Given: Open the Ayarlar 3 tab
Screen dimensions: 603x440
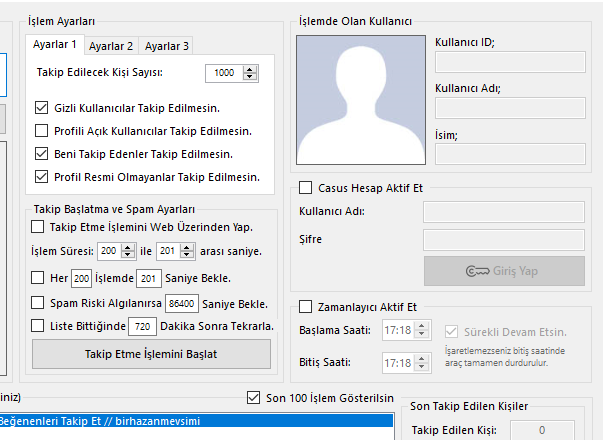Looking at the screenshot, I should [167, 46].
